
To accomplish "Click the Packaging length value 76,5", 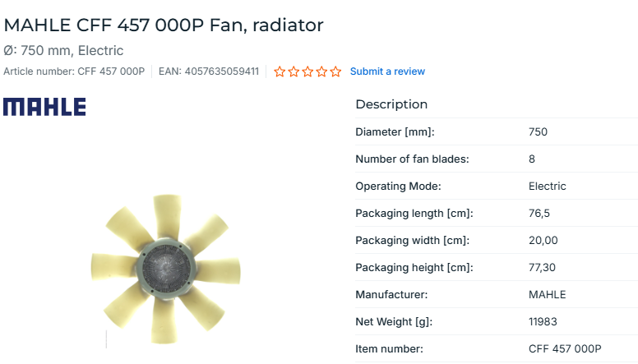I will tap(539, 214).
